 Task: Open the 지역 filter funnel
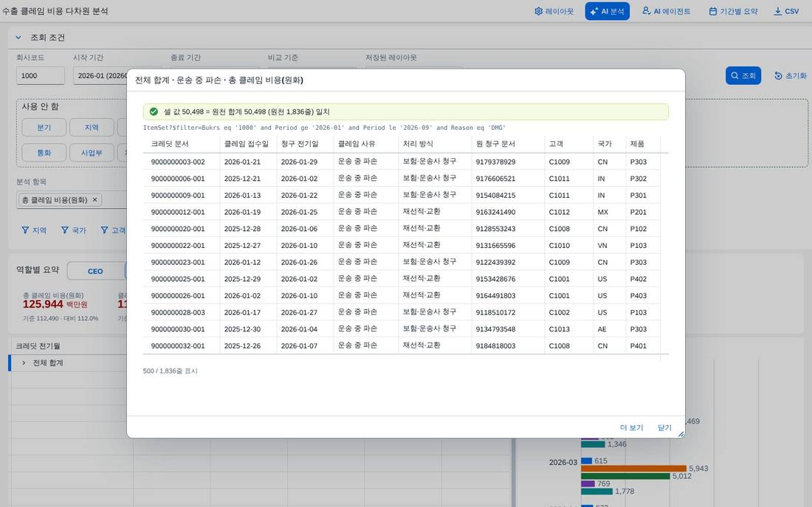(34, 230)
